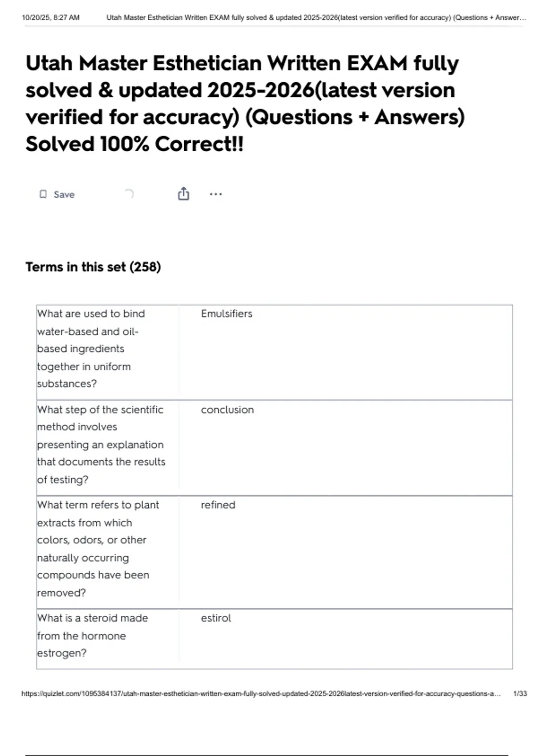Click the "estirol" answer cell
The image size is (534, 756).
coord(216,618)
